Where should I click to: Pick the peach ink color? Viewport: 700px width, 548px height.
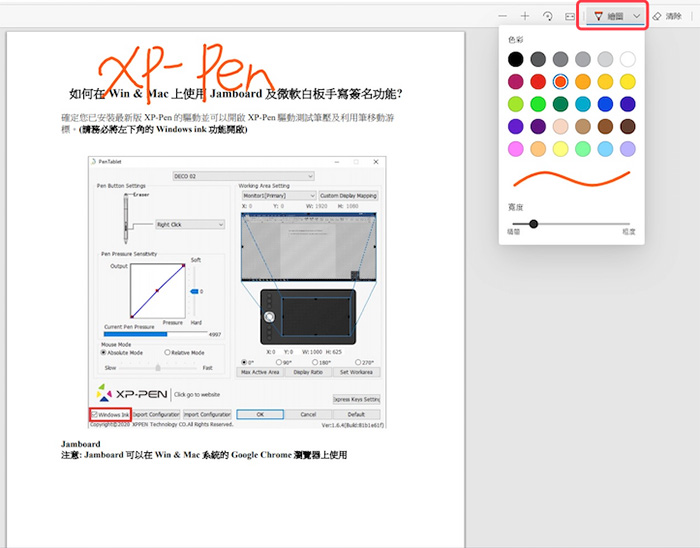pyautogui.click(x=560, y=126)
